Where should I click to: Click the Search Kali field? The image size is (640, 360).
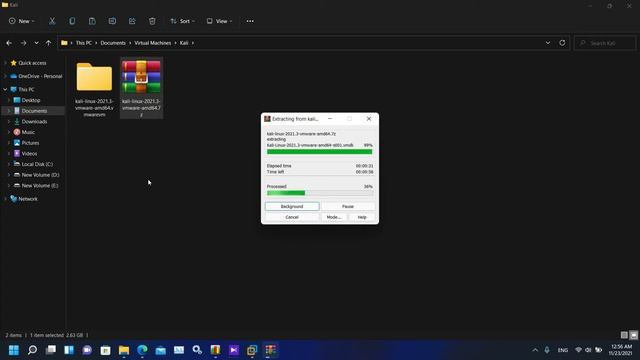pos(605,43)
